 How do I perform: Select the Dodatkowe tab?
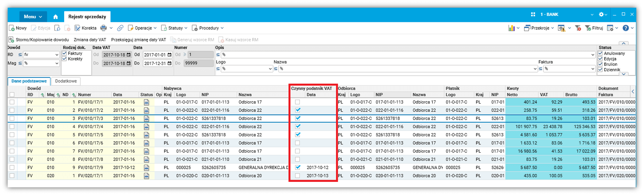(x=66, y=81)
